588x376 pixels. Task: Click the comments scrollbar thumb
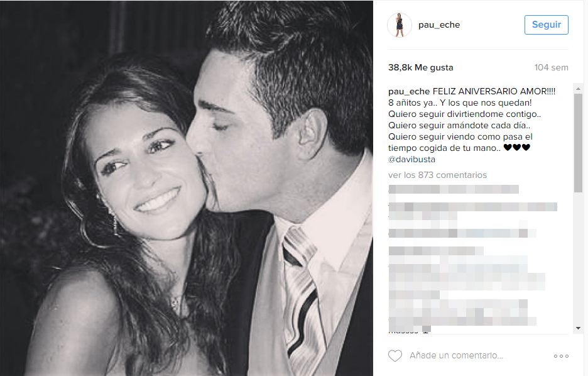(x=578, y=143)
